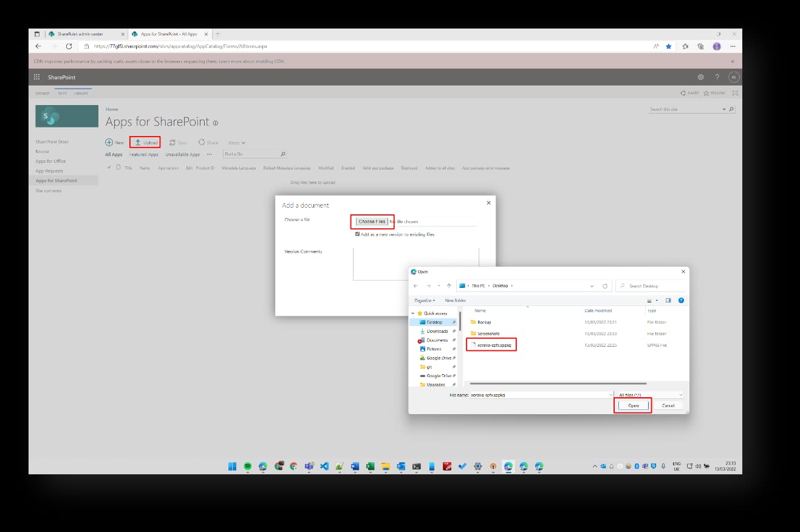Switch to the LIBRARY ribbon tab

(81, 93)
